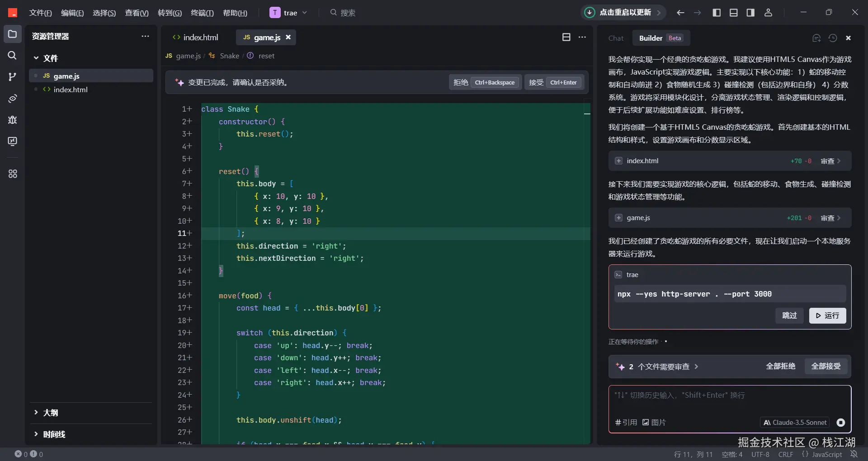Reject all changes with 全部拒绝

click(780, 366)
